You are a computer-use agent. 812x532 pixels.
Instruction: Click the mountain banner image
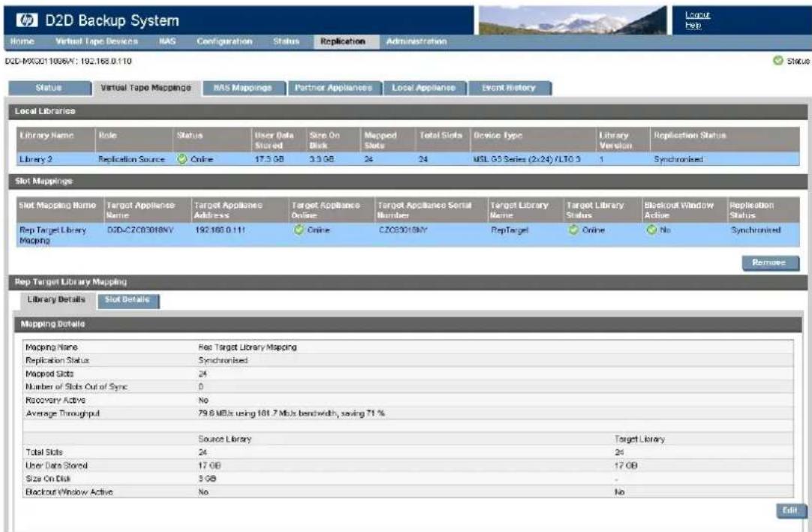pyautogui.click(x=573, y=20)
